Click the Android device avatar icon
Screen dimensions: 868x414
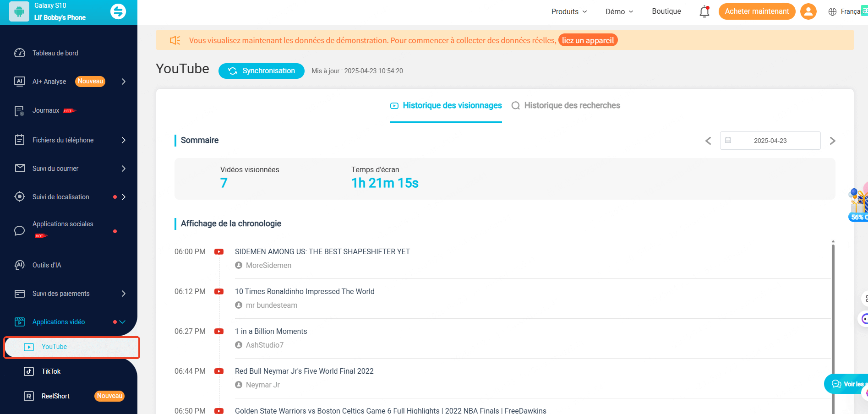coord(19,11)
